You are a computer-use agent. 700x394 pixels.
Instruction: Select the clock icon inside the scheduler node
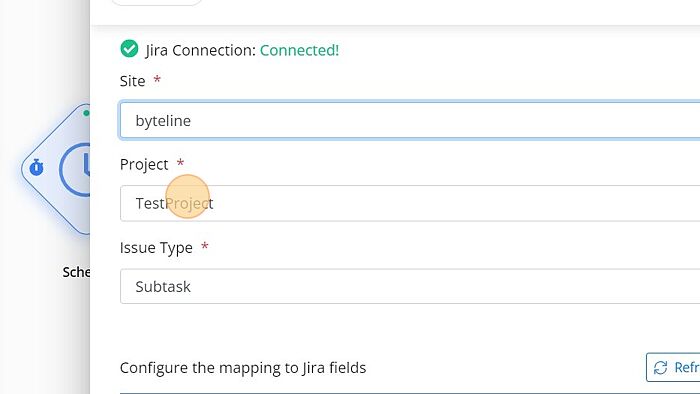click(75, 169)
